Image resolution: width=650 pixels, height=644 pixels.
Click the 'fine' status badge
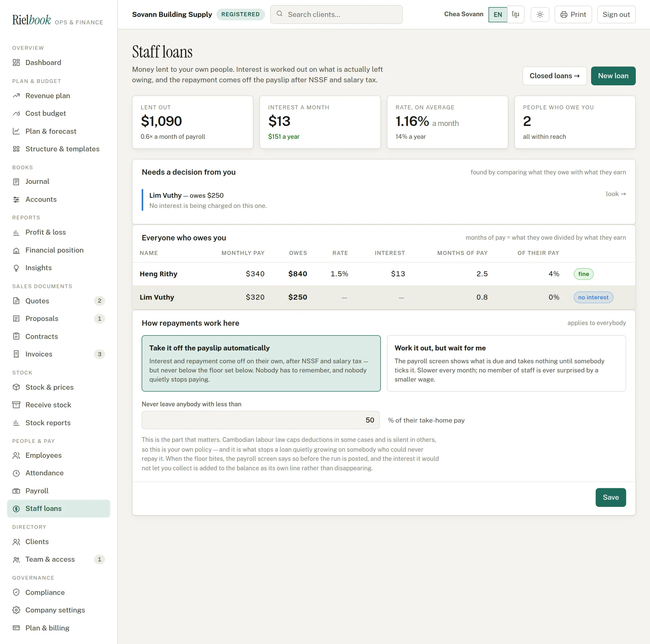583,274
